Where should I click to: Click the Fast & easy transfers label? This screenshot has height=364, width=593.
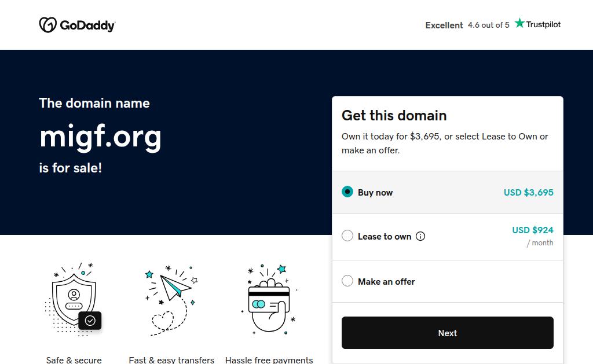[171, 360]
